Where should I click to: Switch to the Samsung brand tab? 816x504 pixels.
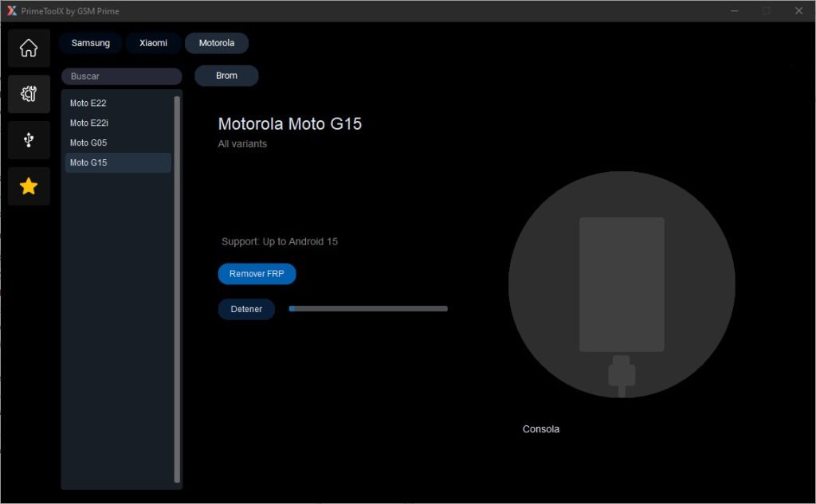(91, 43)
